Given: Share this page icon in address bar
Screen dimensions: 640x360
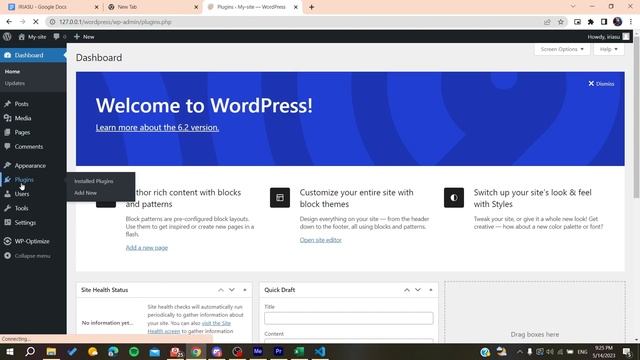Looking at the screenshot, I should [547, 22].
